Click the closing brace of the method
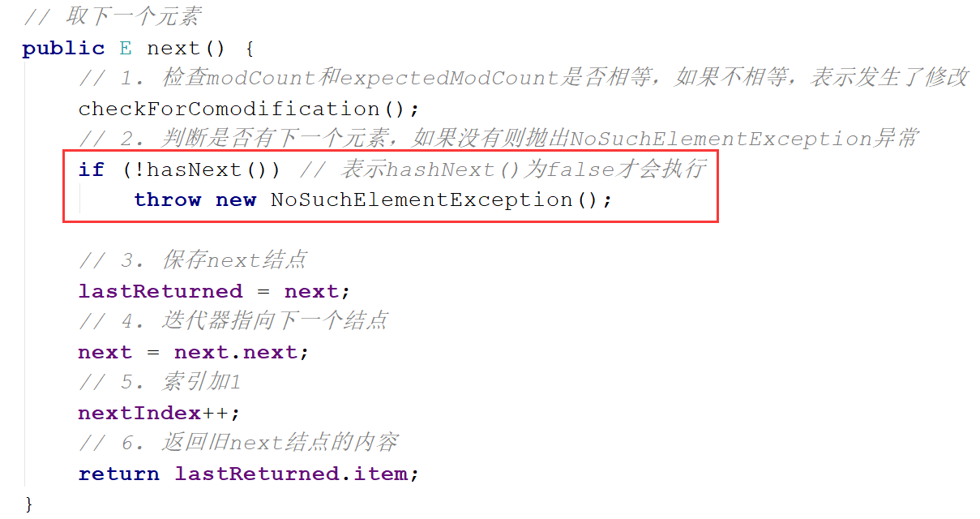980x519 pixels. (29, 504)
